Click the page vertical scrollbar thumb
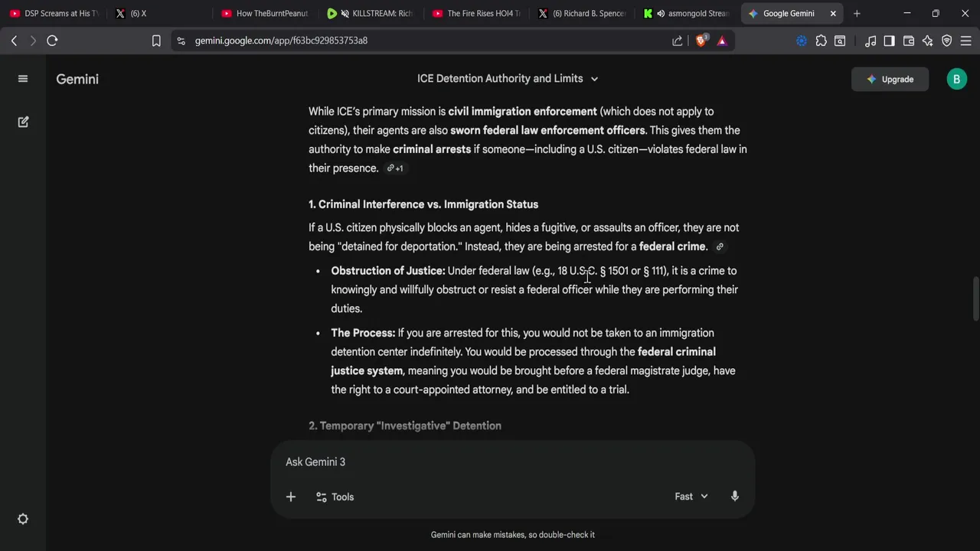980x551 pixels. [x=975, y=298]
